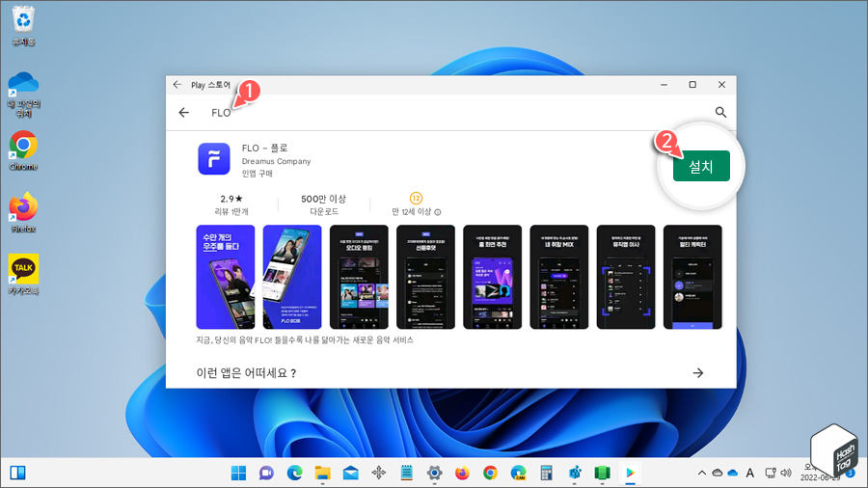The image size is (868, 488).
Task: Launch Firefox from the taskbar
Action: [x=462, y=474]
